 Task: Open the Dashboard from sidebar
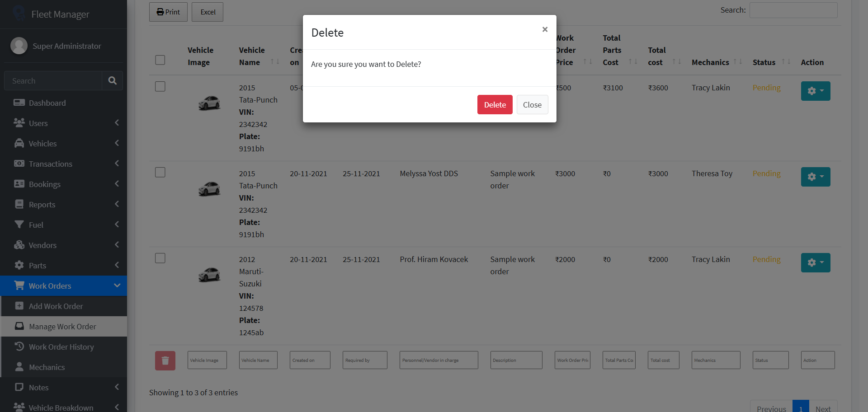tap(47, 103)
